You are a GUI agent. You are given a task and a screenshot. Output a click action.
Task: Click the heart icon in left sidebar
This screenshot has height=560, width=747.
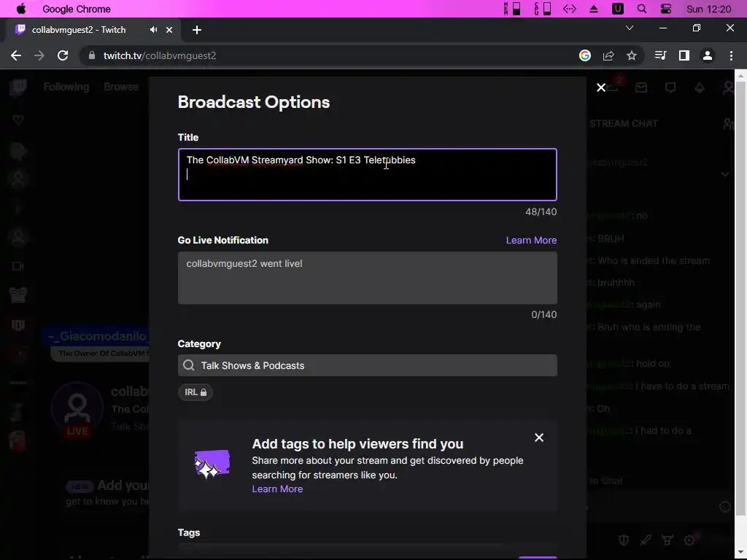click(x=18, y=120)
